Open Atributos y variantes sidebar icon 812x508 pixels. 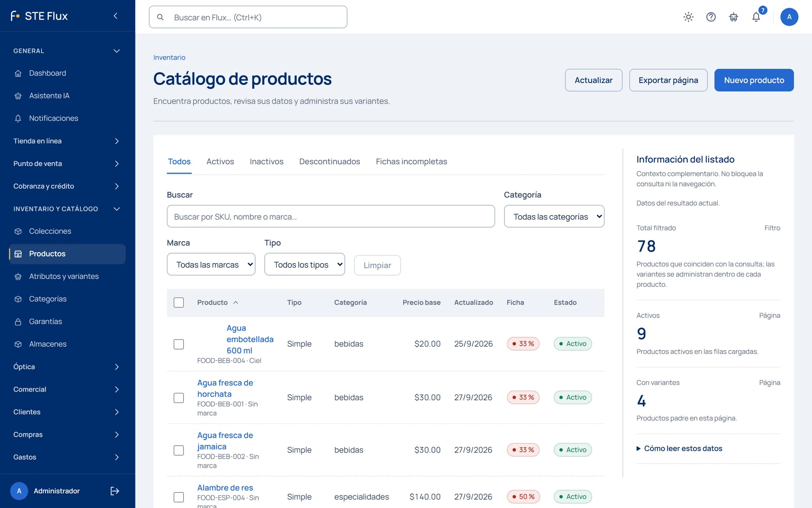point(18,276)
